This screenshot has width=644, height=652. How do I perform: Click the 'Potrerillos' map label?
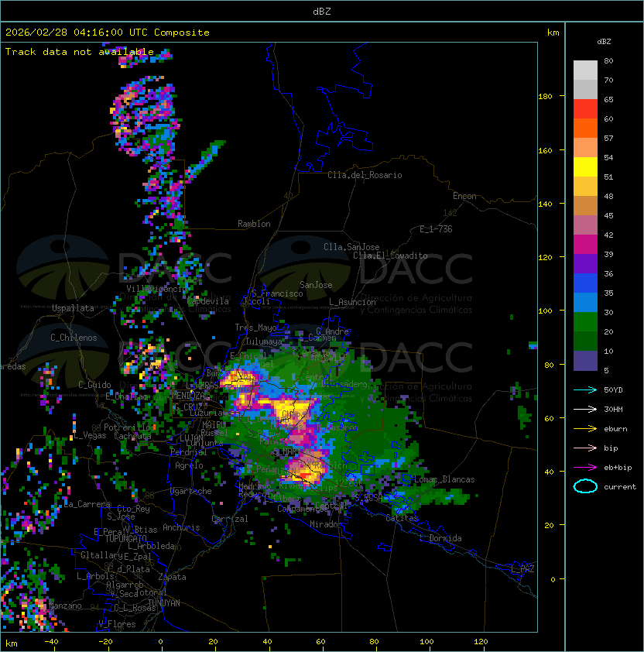(129, 427)
